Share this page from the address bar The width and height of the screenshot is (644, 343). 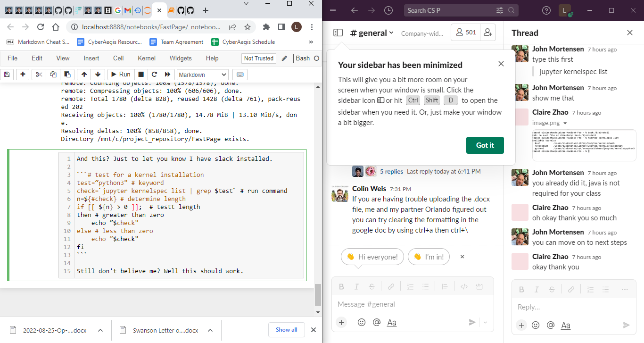coord(233,27)
